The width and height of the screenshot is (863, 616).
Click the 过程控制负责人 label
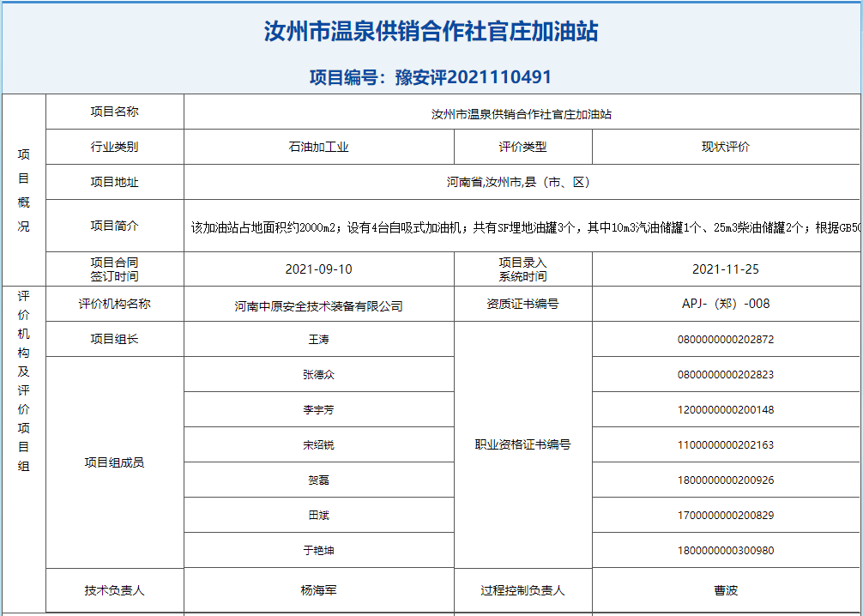522,590
